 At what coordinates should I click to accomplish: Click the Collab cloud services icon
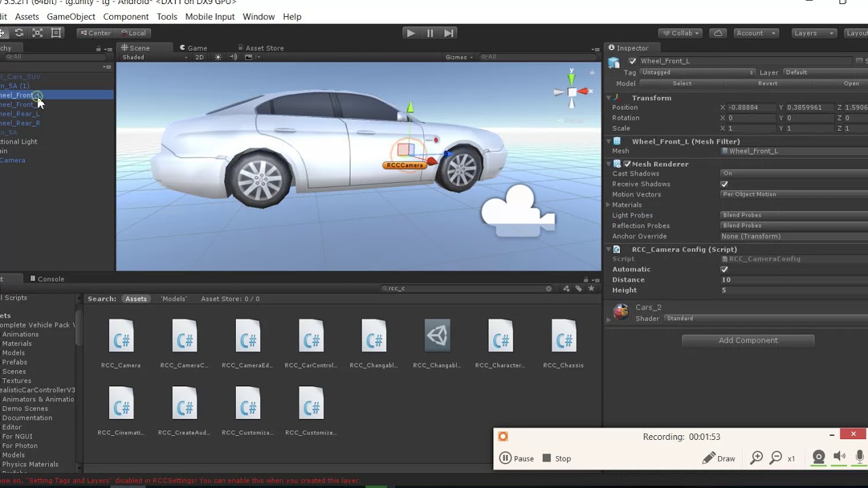click(718, 33)
